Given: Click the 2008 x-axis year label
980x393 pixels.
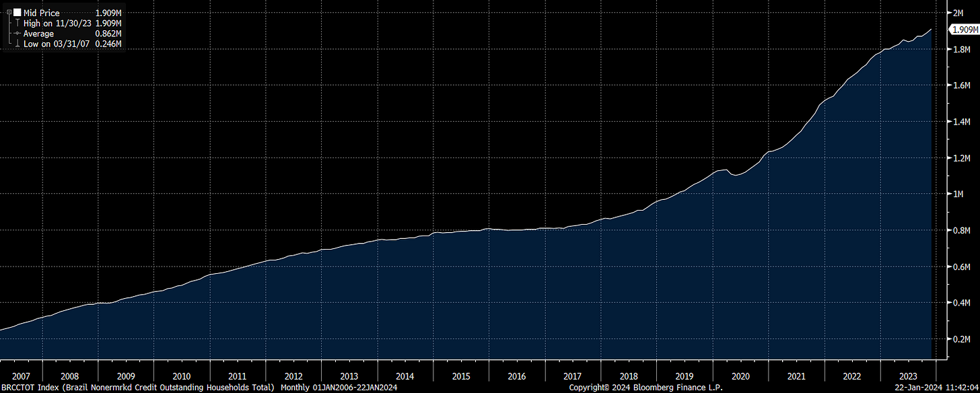Looking at the screenshot, I should pyautogui.click(x=70, y=376).
